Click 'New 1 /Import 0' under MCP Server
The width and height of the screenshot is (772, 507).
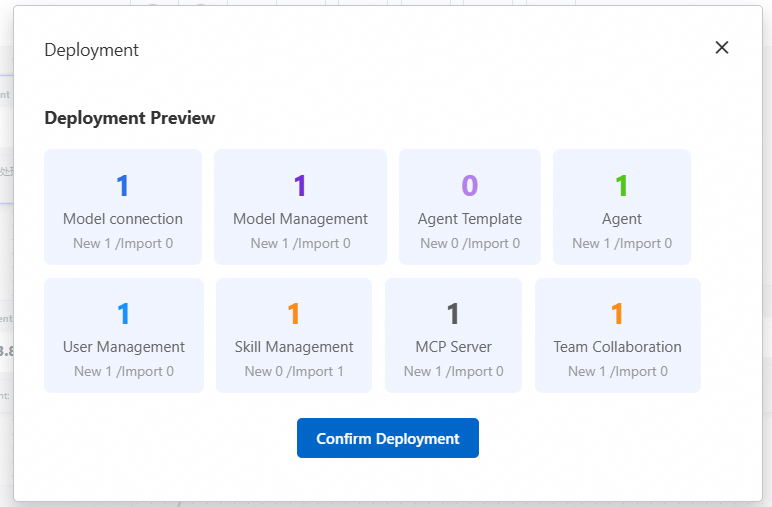click(453, 371)
